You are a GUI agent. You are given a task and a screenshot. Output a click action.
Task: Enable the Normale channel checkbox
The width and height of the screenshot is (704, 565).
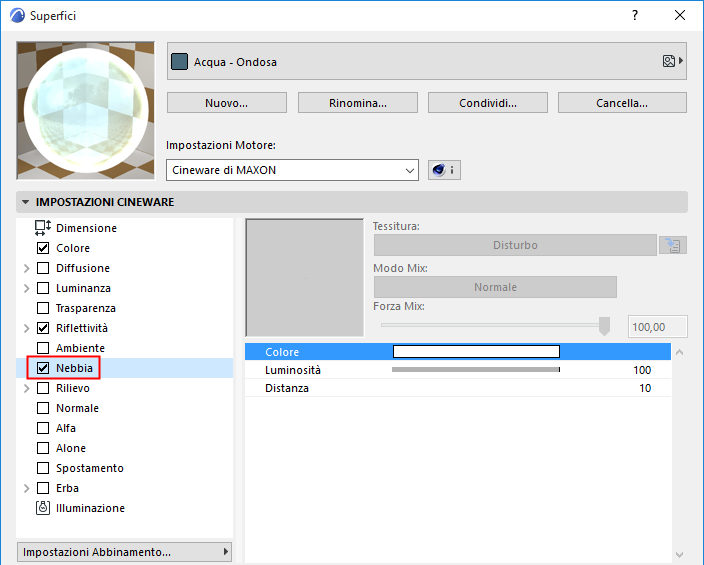click(x=43, y=408)
